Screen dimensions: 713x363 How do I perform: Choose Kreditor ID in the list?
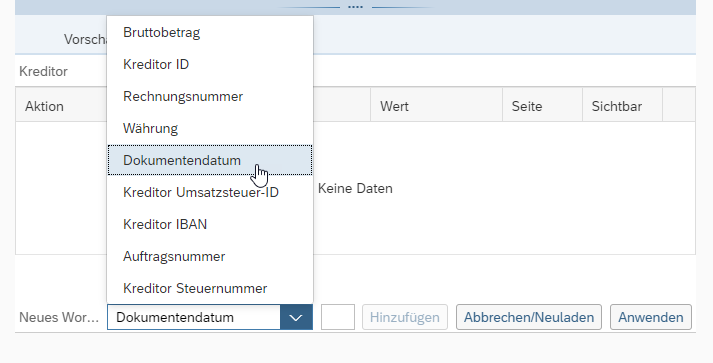click(210, 65)
